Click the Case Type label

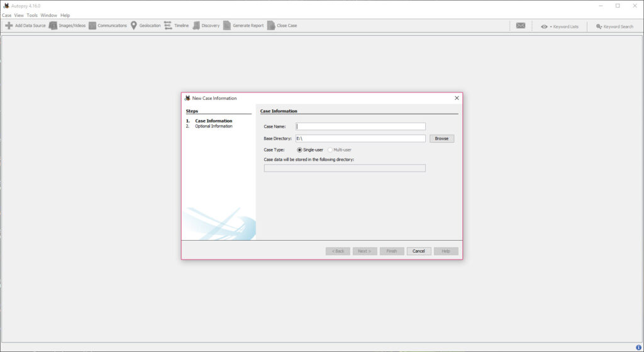coord(274,150)
